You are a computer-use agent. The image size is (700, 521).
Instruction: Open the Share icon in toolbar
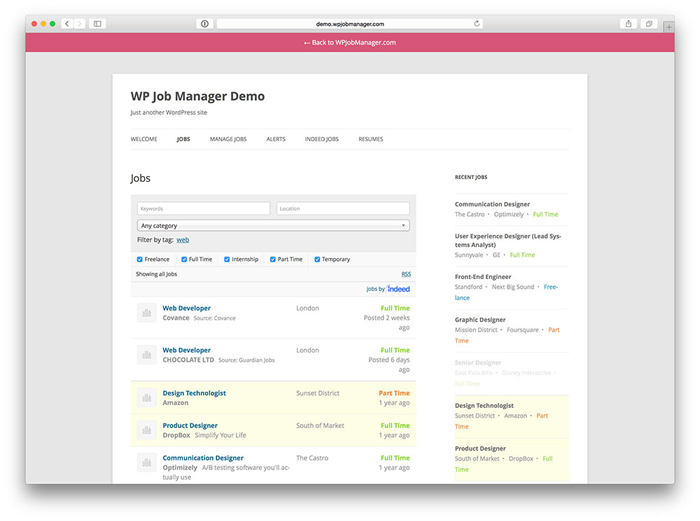click(628, 24)
